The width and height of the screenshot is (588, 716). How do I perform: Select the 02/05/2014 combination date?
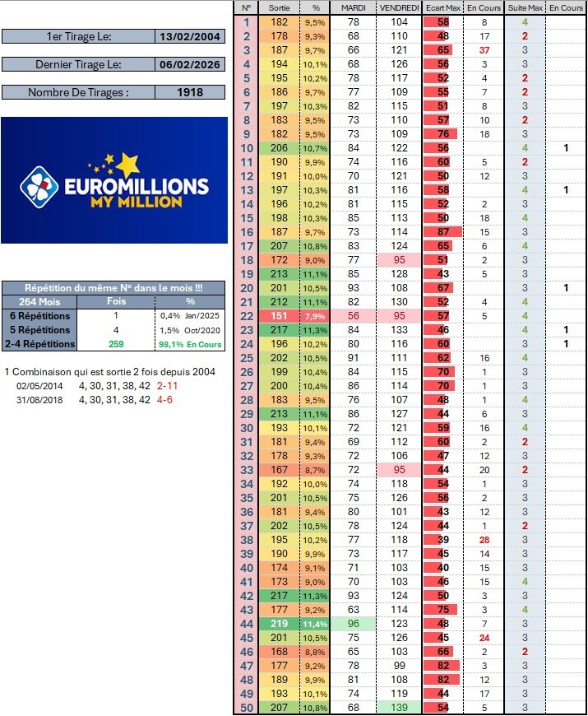39,385
